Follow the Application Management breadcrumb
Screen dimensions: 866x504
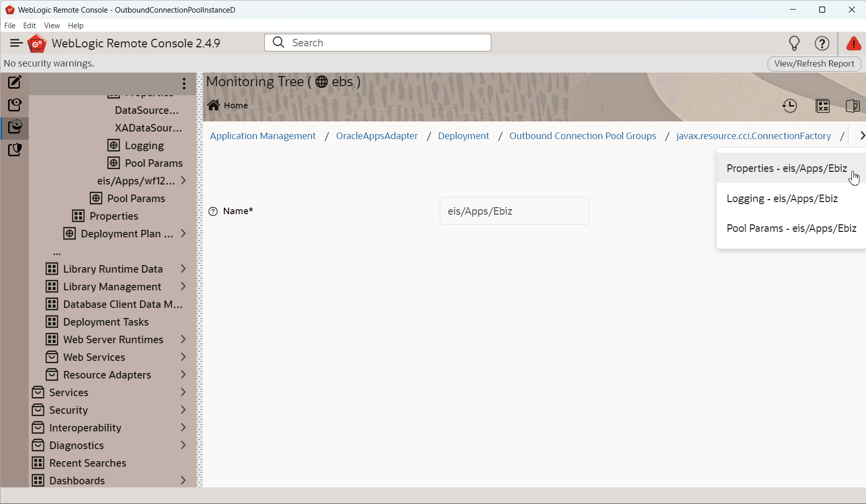263,136
